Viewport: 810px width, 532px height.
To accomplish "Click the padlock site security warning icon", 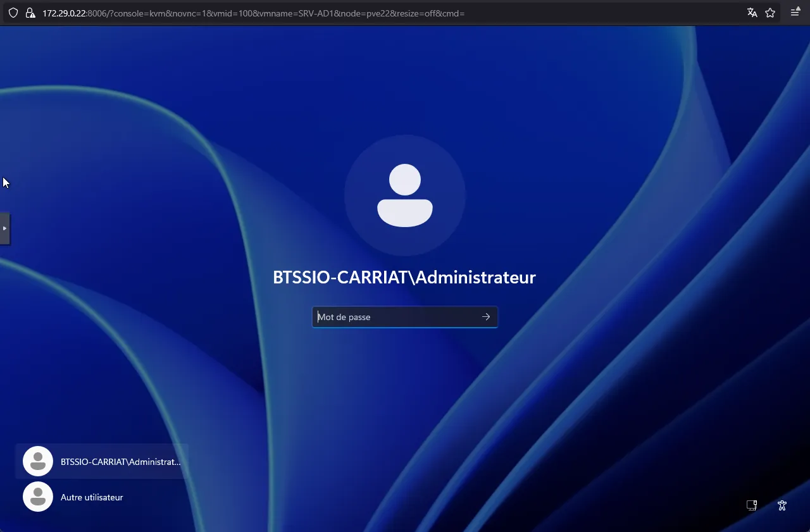I will pos(30,13).
